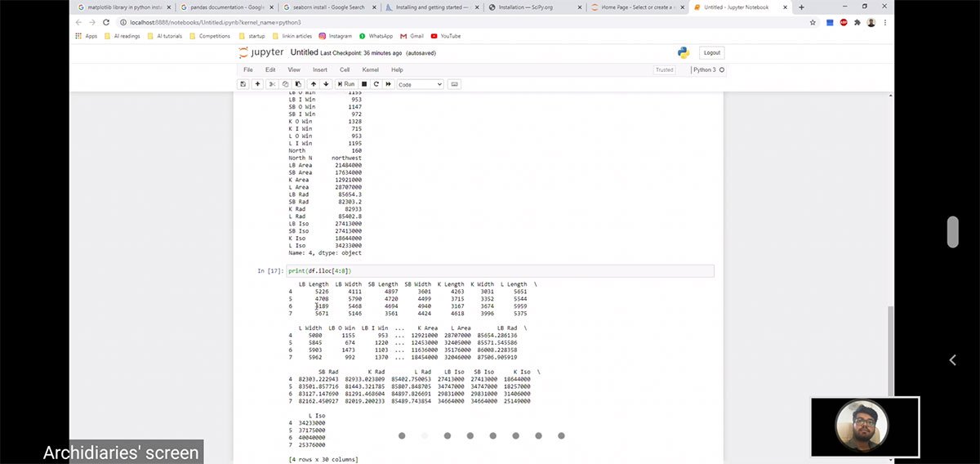
Task: Open WhatsApp bookmark
Action: 376,36
